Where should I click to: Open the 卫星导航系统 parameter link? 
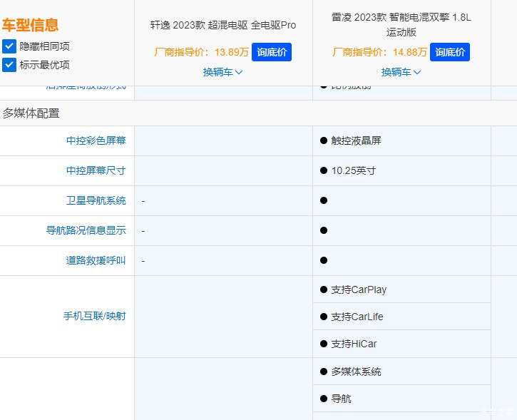click(96, 201)
